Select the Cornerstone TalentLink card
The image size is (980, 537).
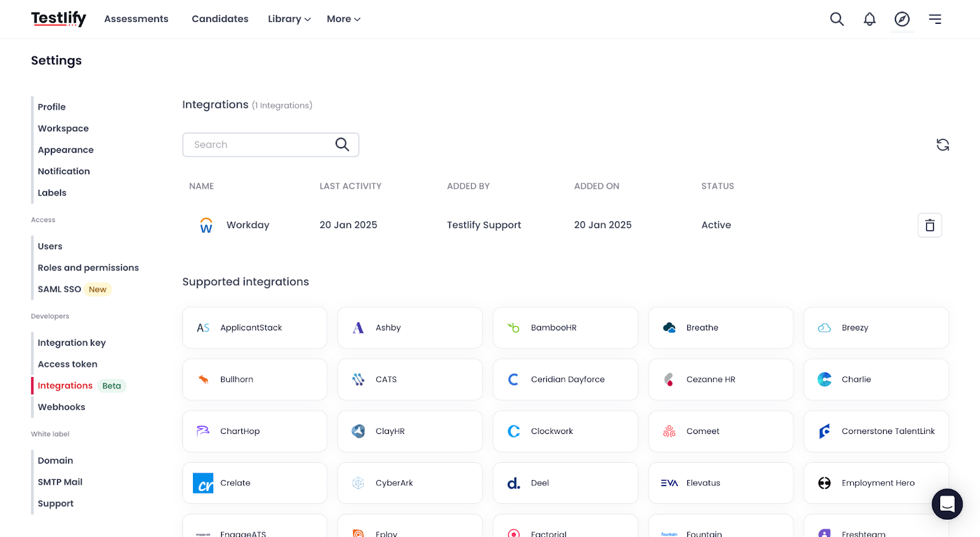[876, 432]
